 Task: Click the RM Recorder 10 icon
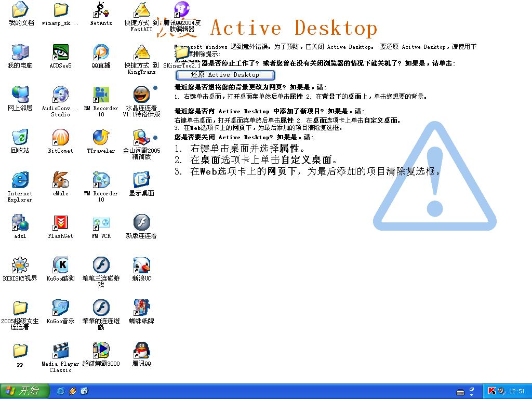pyautogui.click(x=101, y=95)
